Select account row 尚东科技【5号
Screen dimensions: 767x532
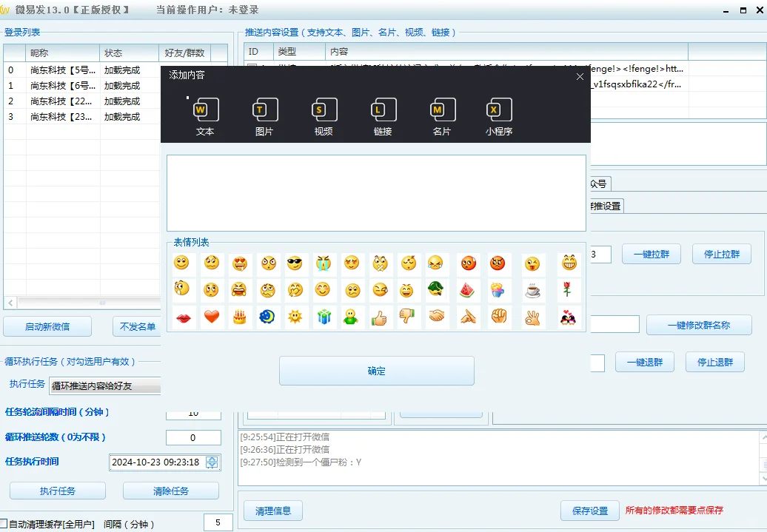pyautogui.click(x=82, y=70)
